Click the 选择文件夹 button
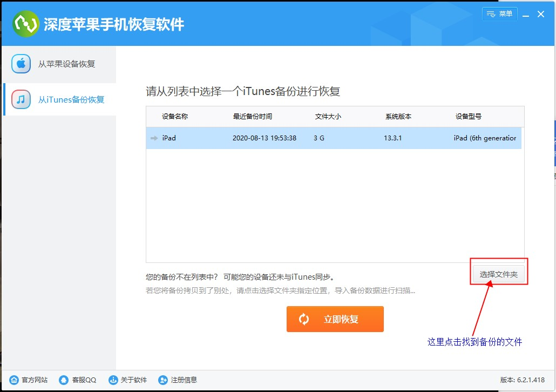Image resolution: width=556 pixels, height=392 pixels. 499,274
